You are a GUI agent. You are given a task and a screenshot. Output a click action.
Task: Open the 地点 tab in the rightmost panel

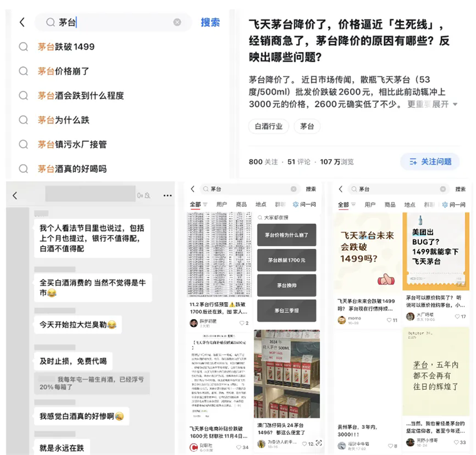pos(410,205)
